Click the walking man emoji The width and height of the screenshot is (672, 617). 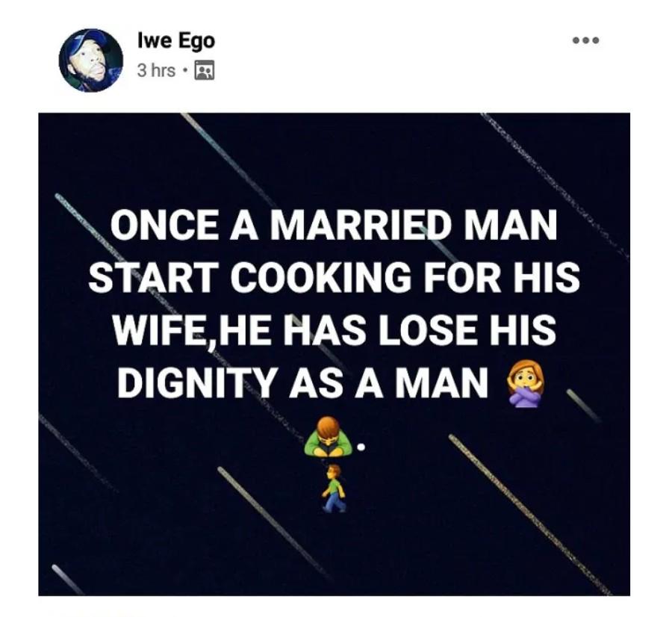click(334, 488)
